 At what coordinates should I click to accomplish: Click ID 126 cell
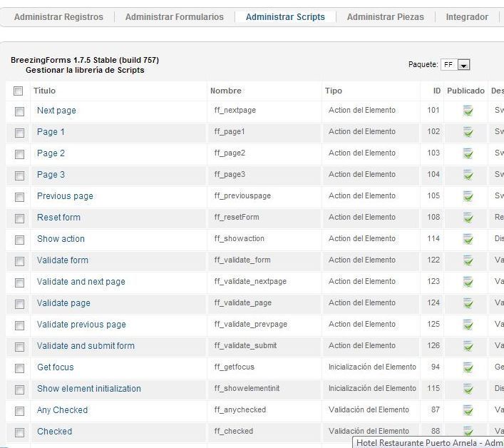(433, 346)
